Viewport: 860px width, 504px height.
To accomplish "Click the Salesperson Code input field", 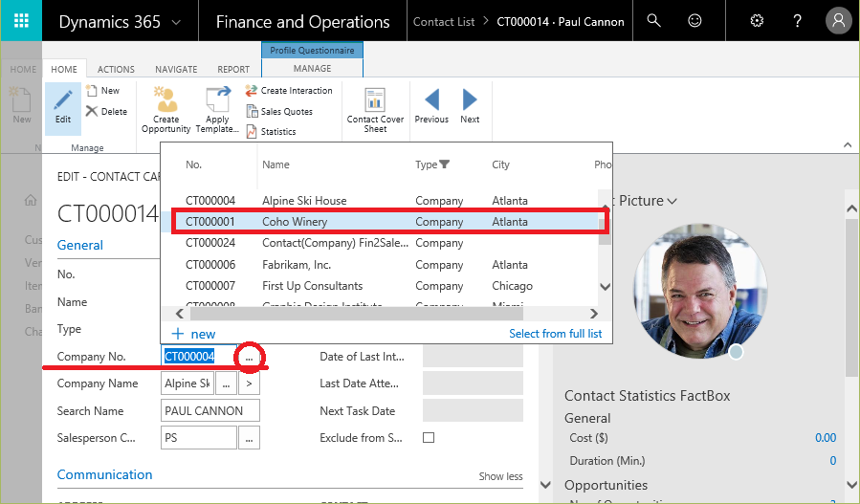I will pyautogui.click(x=199, y=438).
